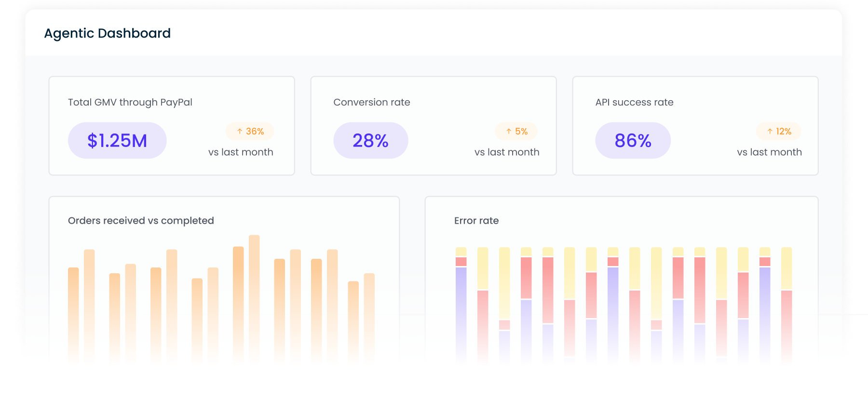Click the up arrow in the 36% badge
Image resolution: width=868 pixels, height=400 pixels.
point(240,131)
